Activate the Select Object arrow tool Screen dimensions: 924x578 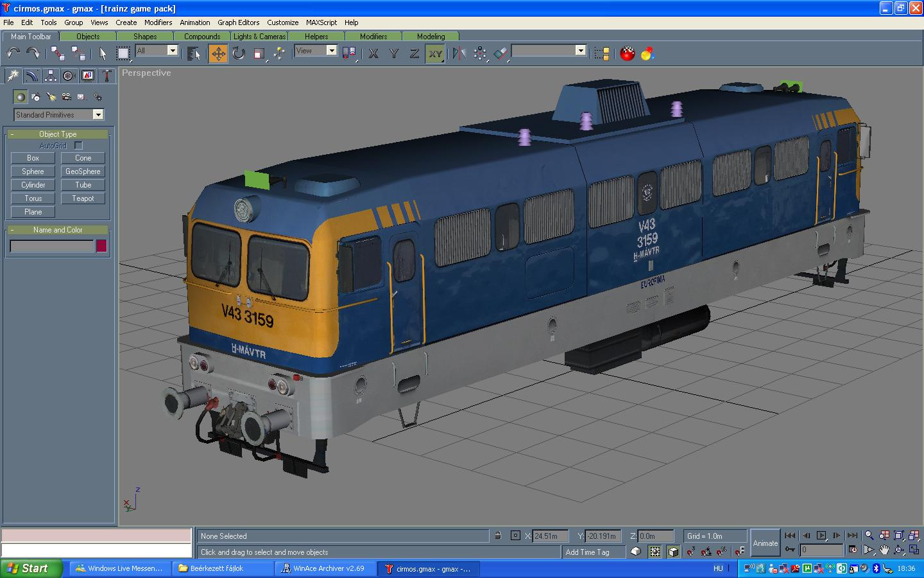(x=103, y=54)
